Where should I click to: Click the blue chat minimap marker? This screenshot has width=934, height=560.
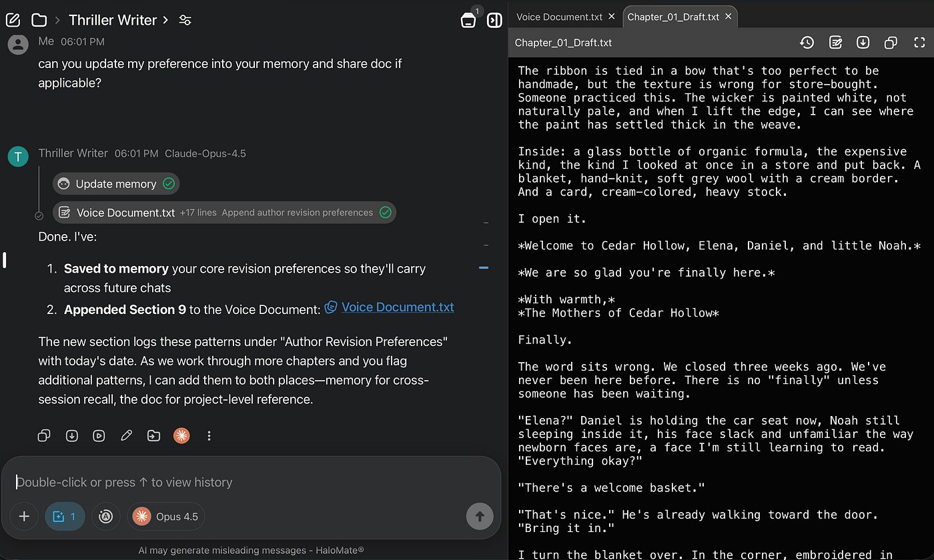point(484,267)
